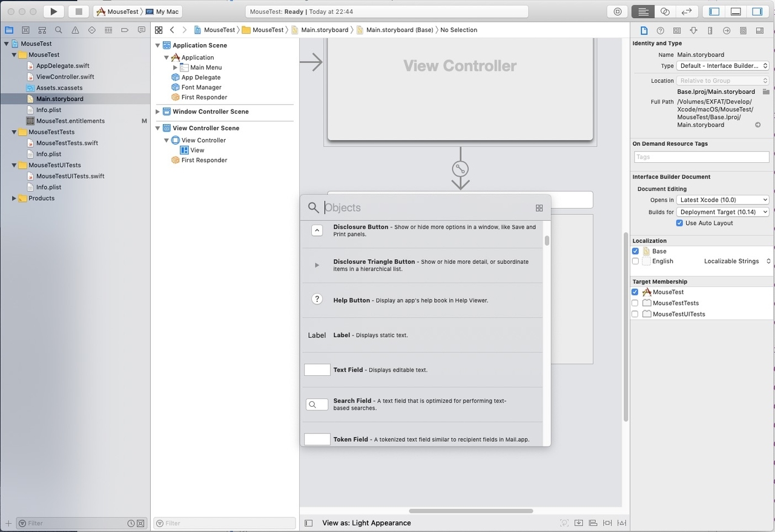Screen dimensions: 775x532
Task: Uncheck the Base localization checkbox
Action: tap(635, 251)
